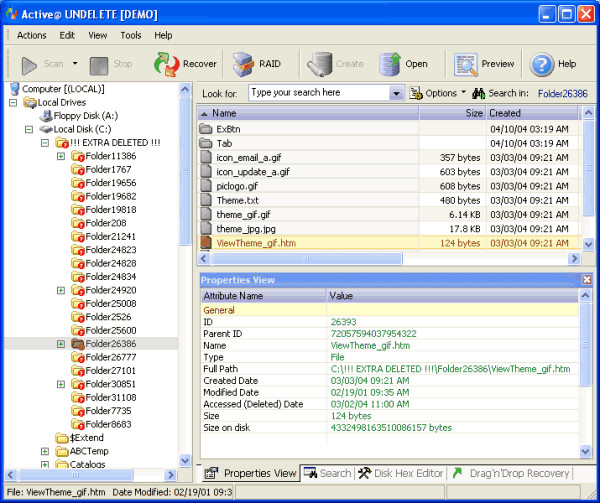600x503 pixels.
Task: Click the tree scroll down arrow
Action: click(185, 460)
